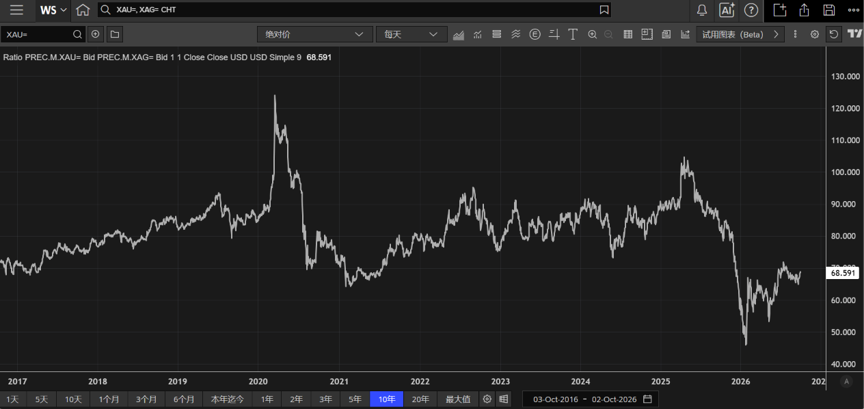
Task: Add a symbol with the plus button
Action: (95, 34)
